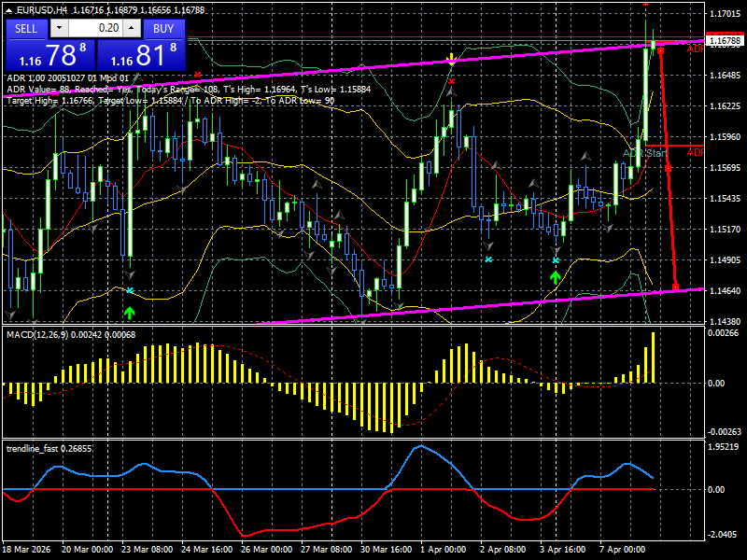Click the cyan cross above the 23 Mar green arrow
This screenshot has width=747, height=560.
coord(130,290)
